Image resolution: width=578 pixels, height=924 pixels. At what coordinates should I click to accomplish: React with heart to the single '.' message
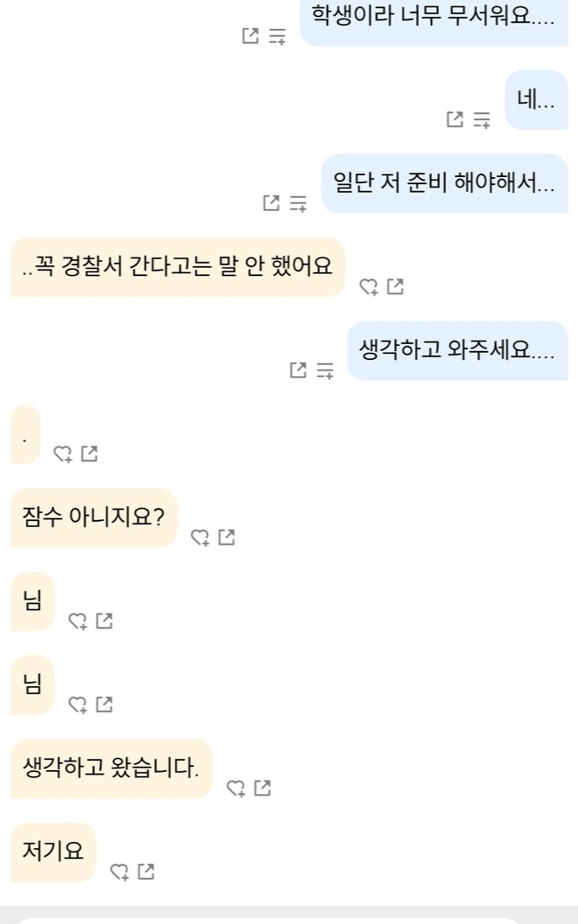pyautogui.click(x=63, y=454)
